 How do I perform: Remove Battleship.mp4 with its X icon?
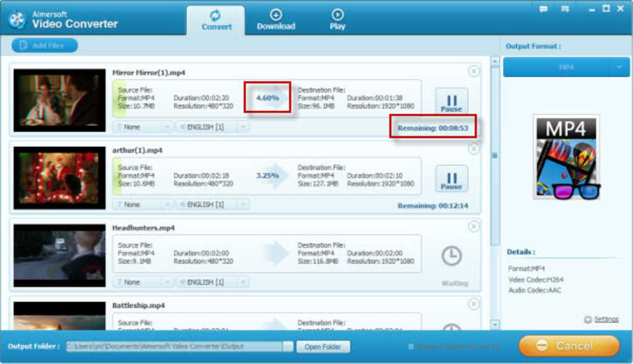point(474,304)
